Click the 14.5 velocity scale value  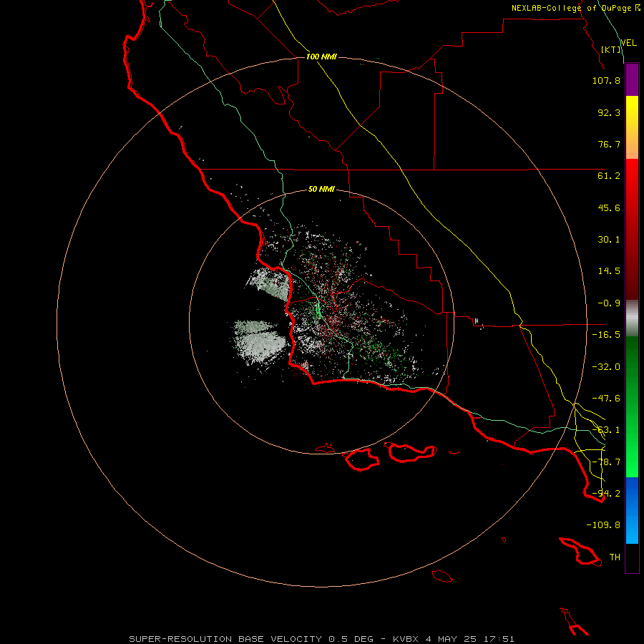pyautogui.click(x=609, y=271)
